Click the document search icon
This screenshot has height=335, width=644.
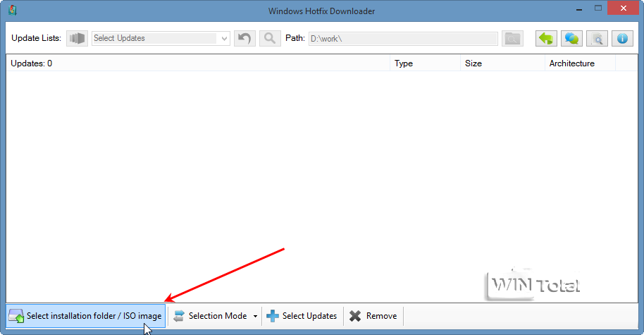(597, 38)
